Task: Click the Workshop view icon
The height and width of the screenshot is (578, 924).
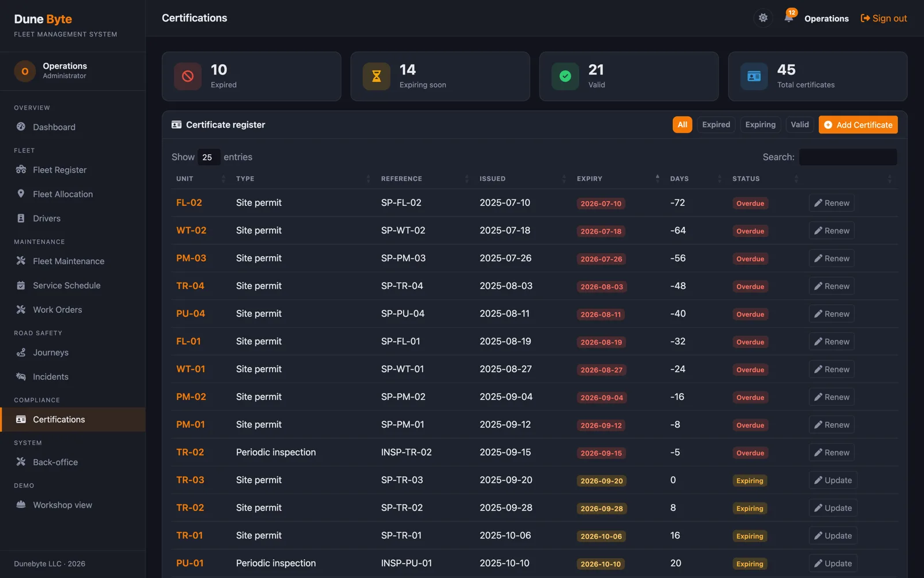Action: 21,505
